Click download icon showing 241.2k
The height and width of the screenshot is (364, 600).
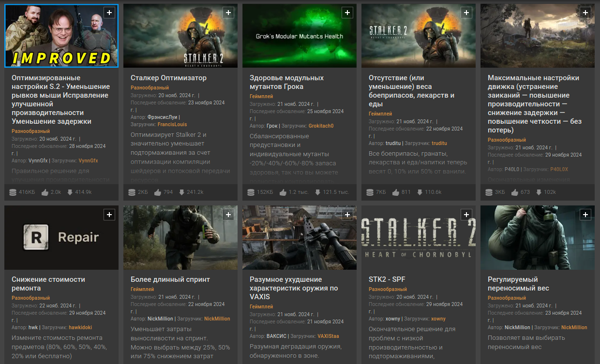coord(182,192)
